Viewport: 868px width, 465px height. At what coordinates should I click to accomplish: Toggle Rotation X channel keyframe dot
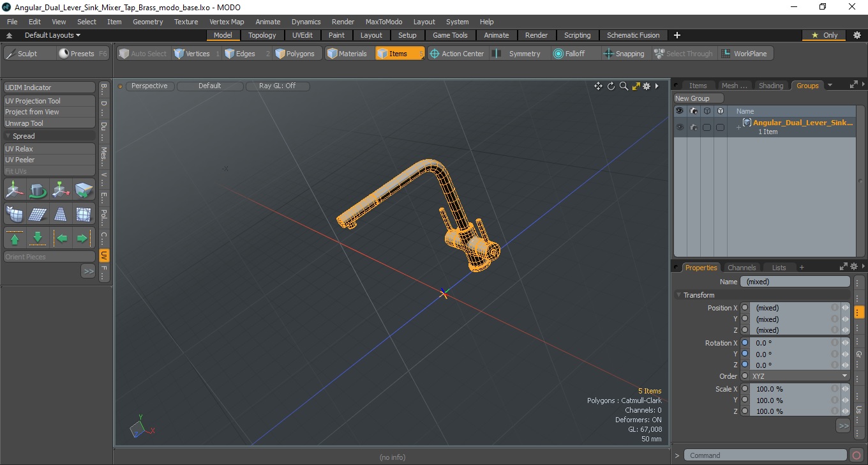(x=745, y=343)
